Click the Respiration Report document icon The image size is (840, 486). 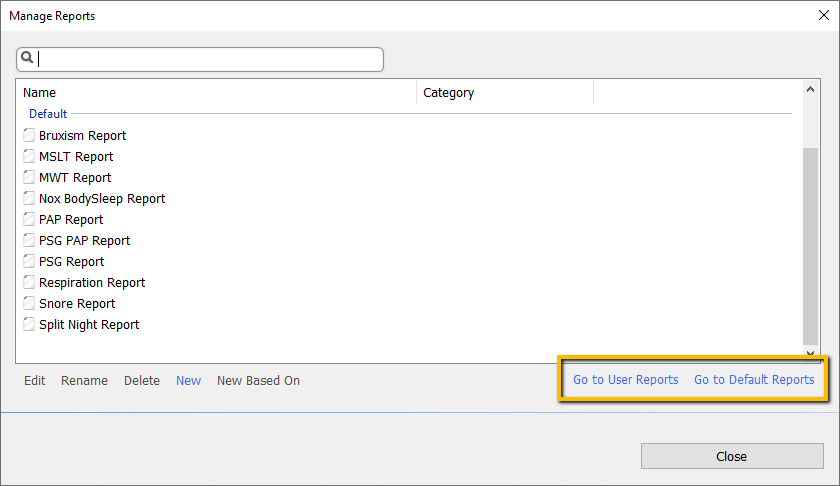29,282
